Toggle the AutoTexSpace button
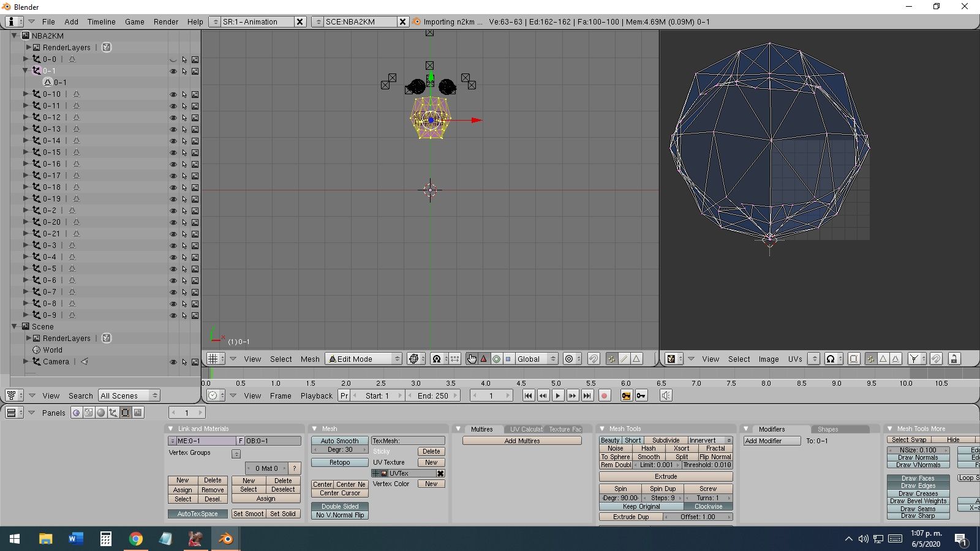 tap(197, 514)
